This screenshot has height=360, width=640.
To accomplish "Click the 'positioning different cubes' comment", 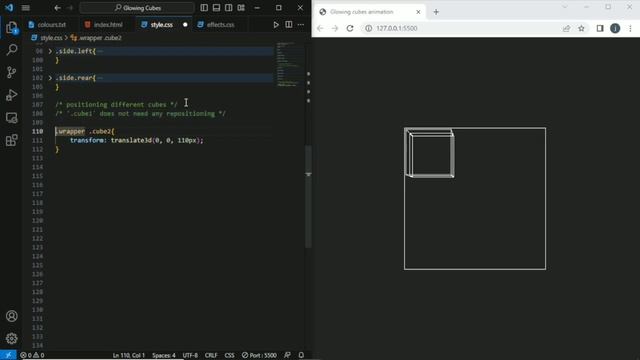I will [x=117, y=105].
